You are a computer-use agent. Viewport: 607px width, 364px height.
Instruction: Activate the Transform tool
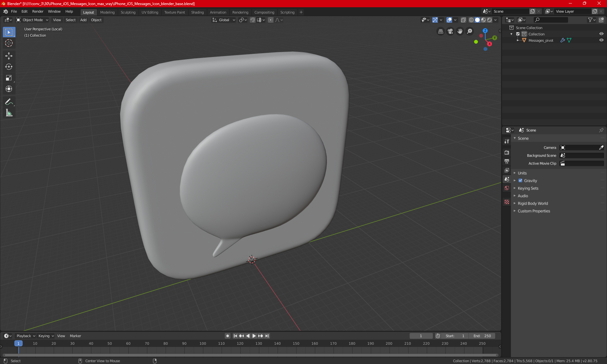9,89
